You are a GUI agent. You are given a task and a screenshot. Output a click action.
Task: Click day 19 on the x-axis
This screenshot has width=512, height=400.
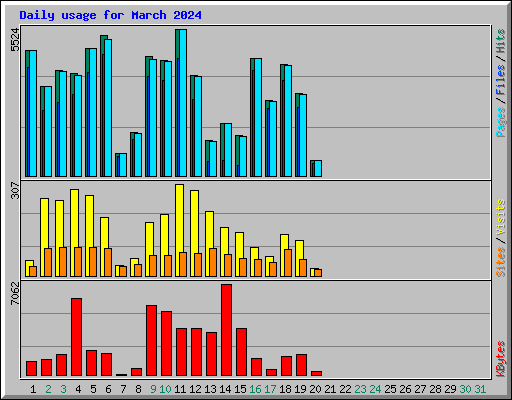point(300,389)
